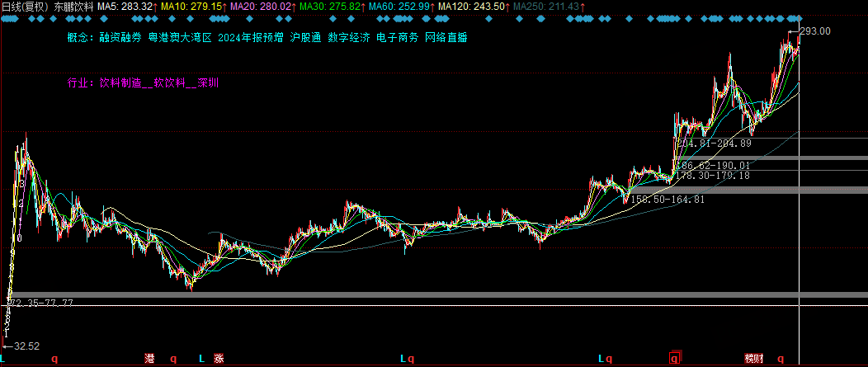The image size is (868, 367).
Task: Click the 港 event marker on the timeline
Action: (149, 359)
